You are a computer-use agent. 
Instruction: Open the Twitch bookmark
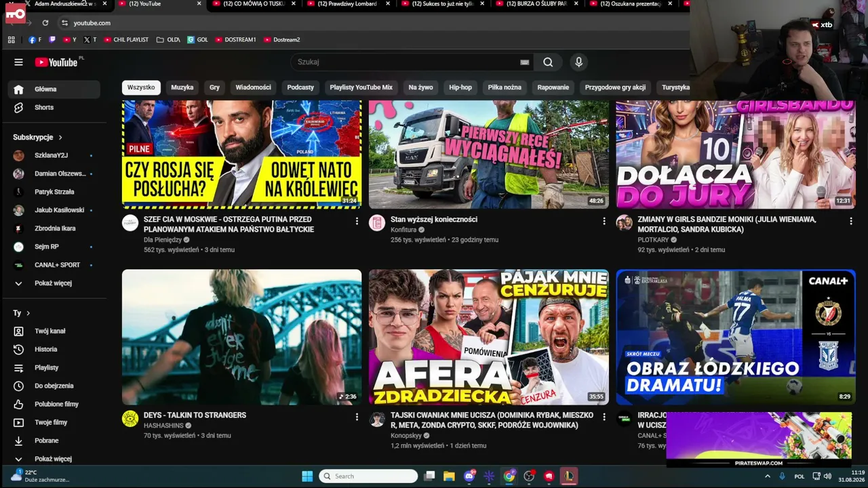pos(53,40)
